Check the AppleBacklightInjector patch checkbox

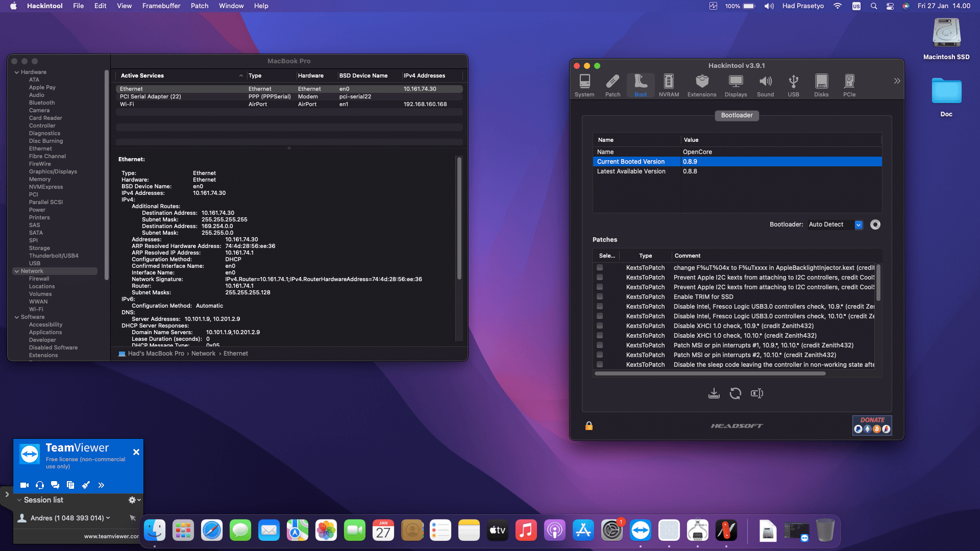point(600,267)
